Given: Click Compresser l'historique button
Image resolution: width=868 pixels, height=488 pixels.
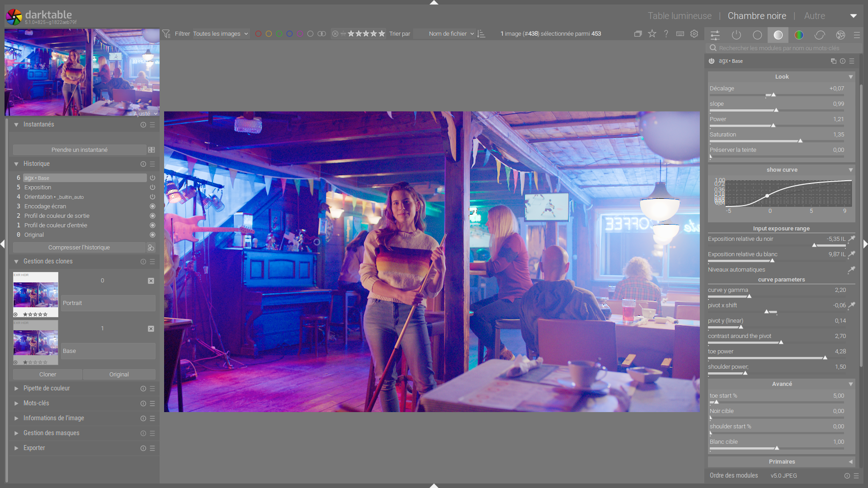Looking at the screenshot, I should point(79,248).
